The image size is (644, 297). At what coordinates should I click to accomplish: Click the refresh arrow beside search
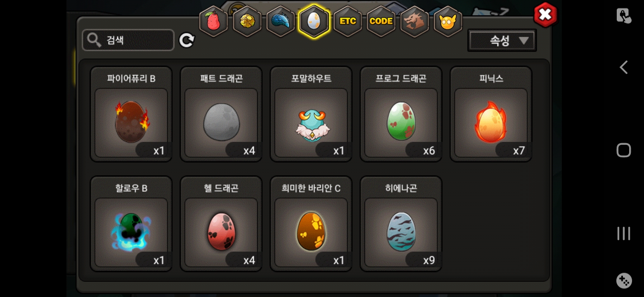point(187,40)
